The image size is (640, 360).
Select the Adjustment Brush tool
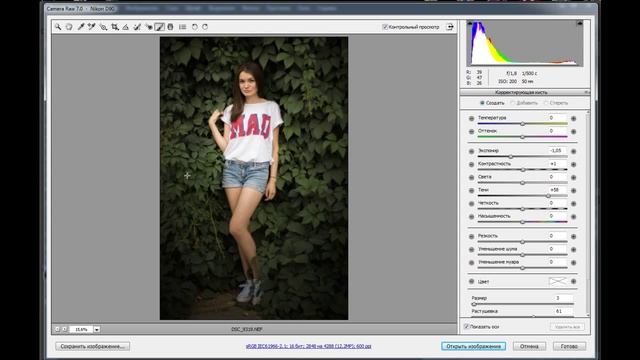tap(159, 27)
